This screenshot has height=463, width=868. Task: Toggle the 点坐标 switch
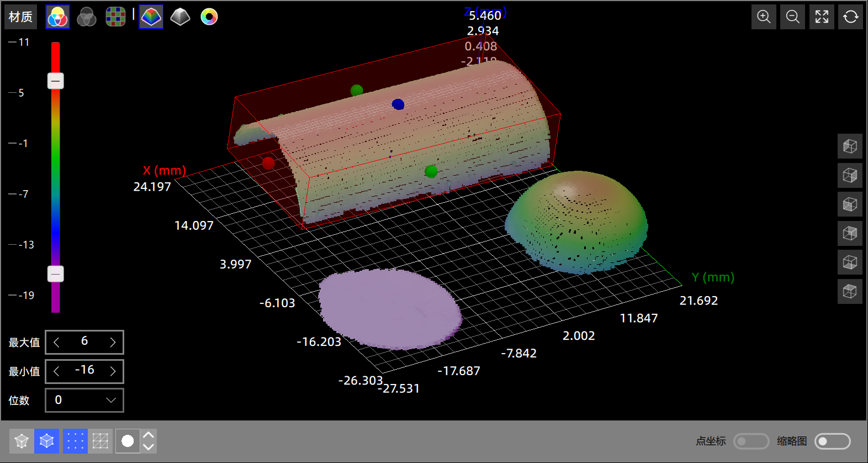[x=750, y=441]
